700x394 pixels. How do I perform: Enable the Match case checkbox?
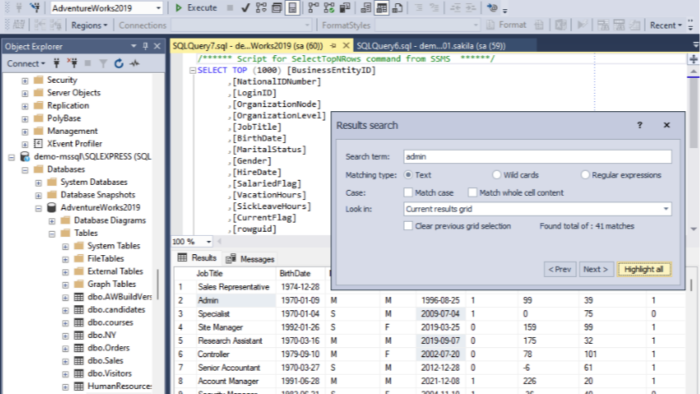click(408, 193)
